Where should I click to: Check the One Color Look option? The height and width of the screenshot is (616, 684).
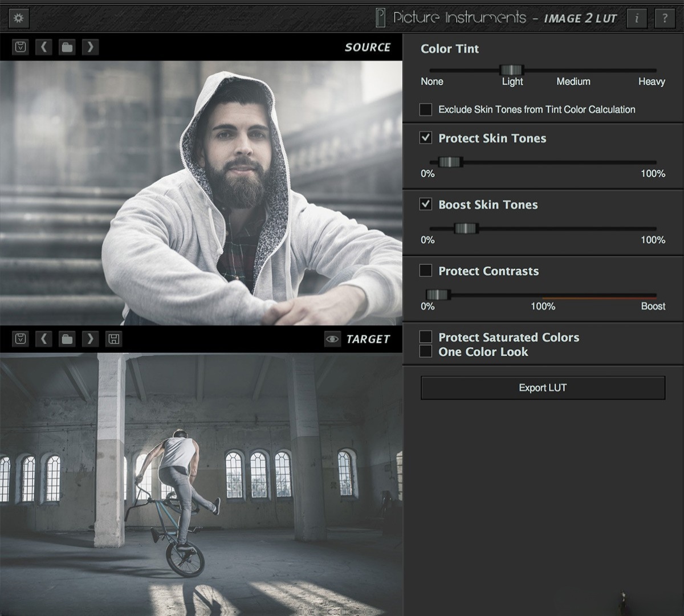pos(425,352)
